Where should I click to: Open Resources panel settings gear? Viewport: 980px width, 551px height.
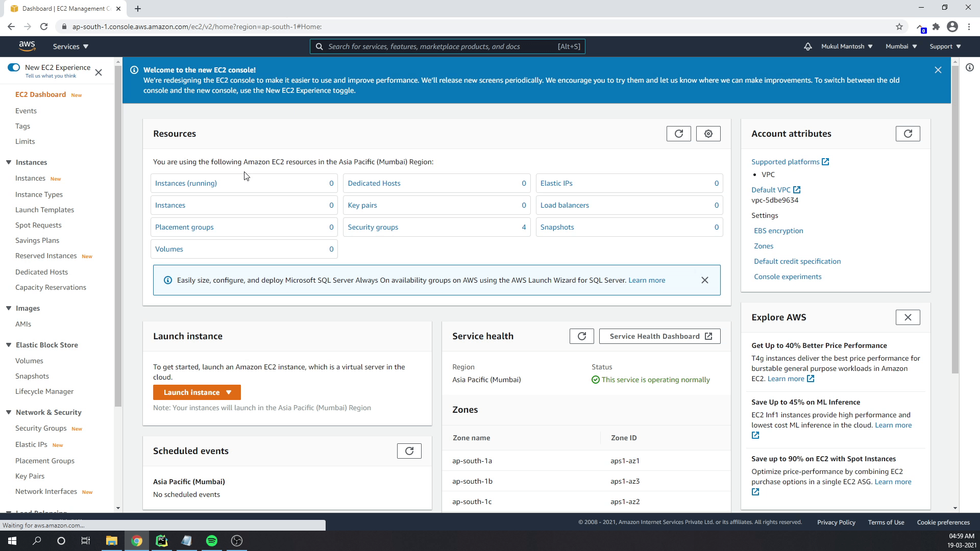708,133
